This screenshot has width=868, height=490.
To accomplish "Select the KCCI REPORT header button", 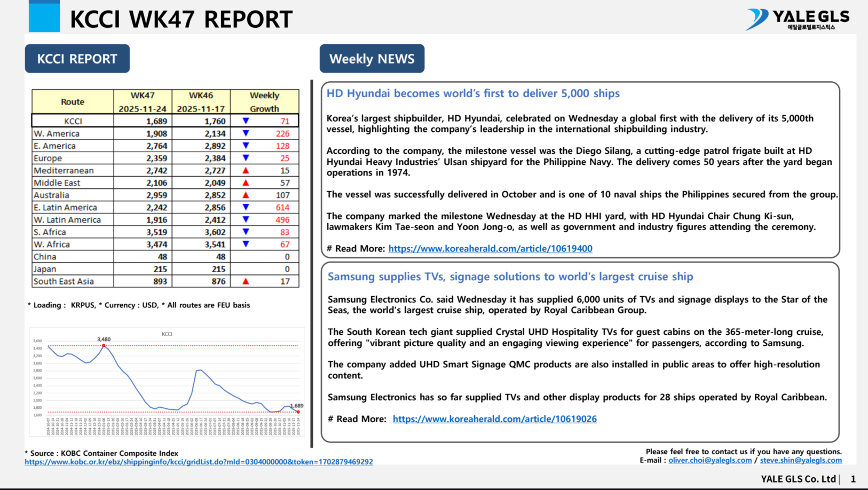I will pos(77,59).
